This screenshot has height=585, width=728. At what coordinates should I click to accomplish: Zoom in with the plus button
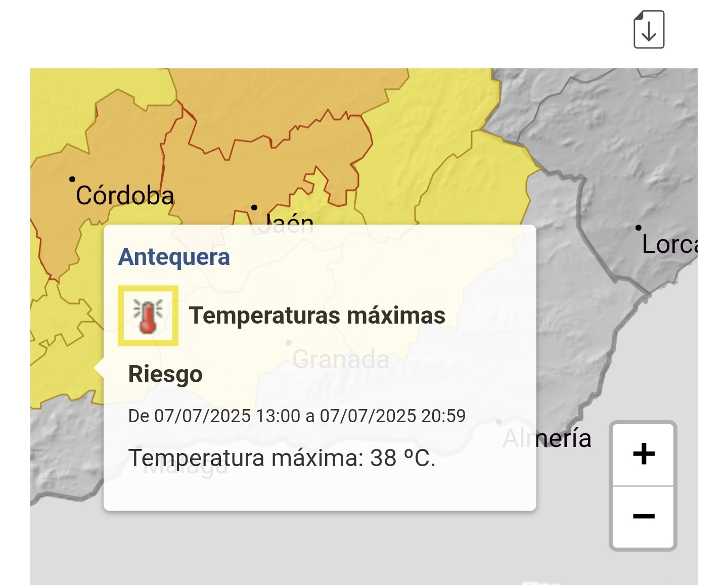pyautogui.click(x=643, y=454)
